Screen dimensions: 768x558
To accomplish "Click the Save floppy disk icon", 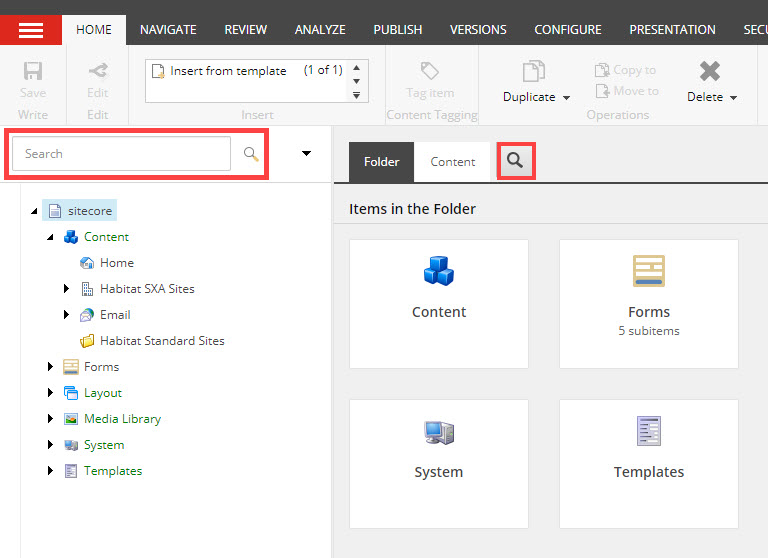I will [33, 72].
